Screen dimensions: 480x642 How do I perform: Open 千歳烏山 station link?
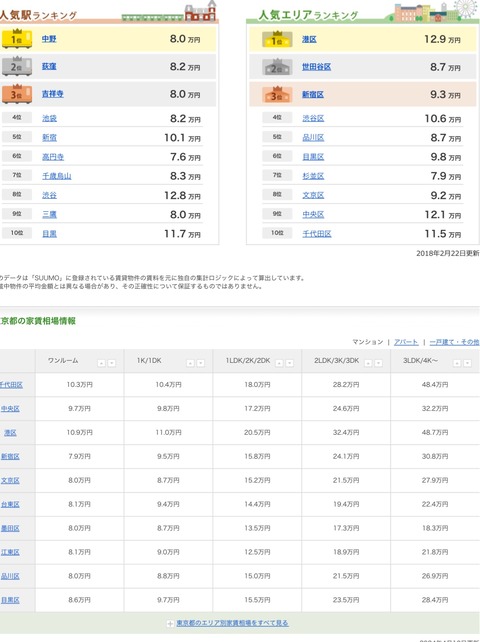point(57,176)
